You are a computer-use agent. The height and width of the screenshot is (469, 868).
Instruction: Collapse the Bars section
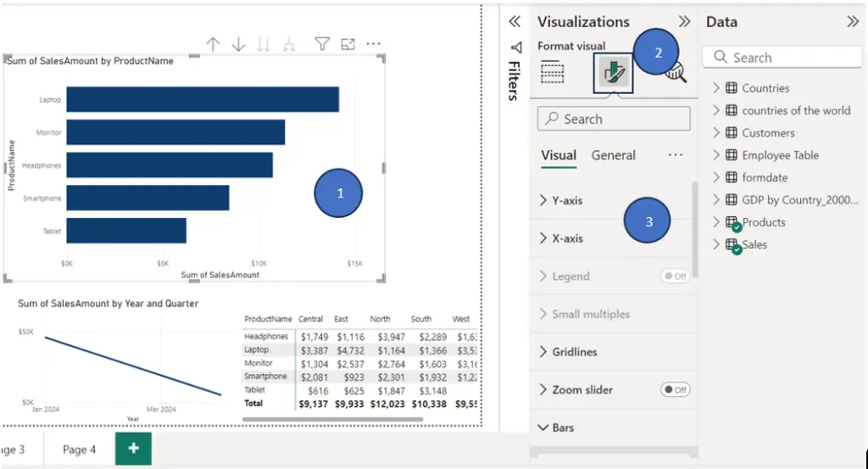click(x=556, y=427)
